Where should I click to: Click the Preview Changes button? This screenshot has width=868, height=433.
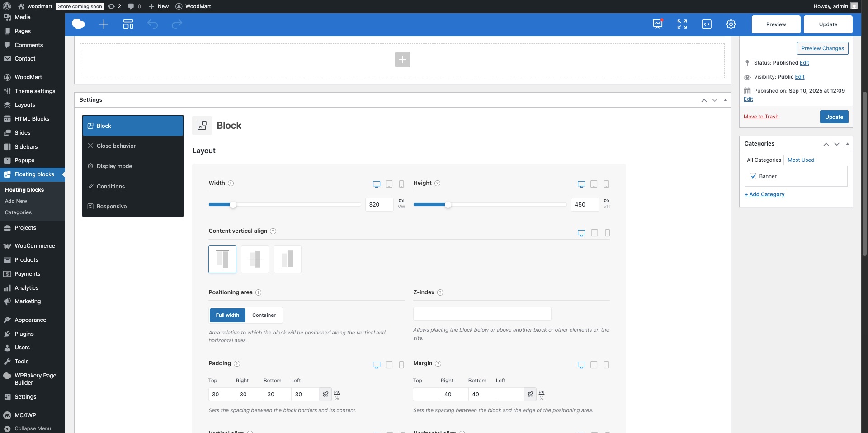tap(822, 48)
